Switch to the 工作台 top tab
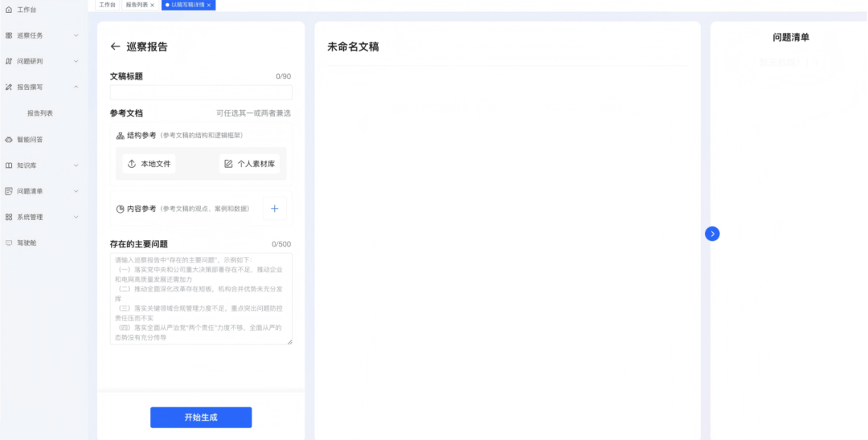868x440 pixels. (108, 5)
